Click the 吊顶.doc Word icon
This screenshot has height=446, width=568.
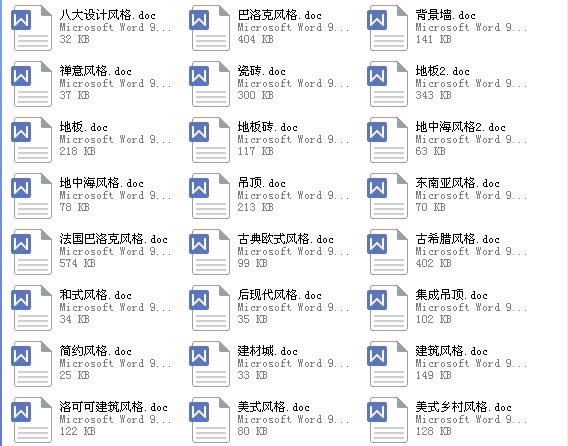click(x=210, y=196)
